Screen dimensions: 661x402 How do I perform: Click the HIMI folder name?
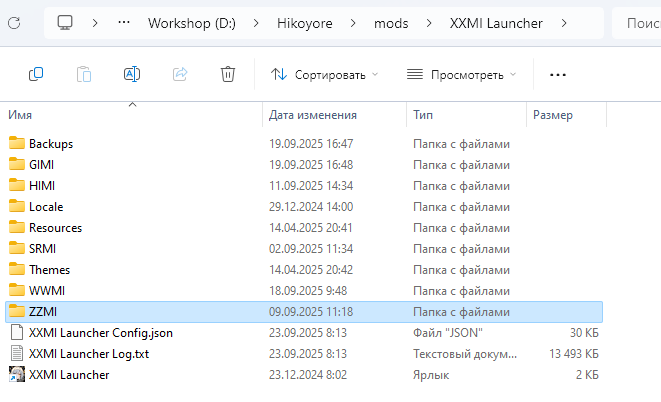click(x=42, y=186)
